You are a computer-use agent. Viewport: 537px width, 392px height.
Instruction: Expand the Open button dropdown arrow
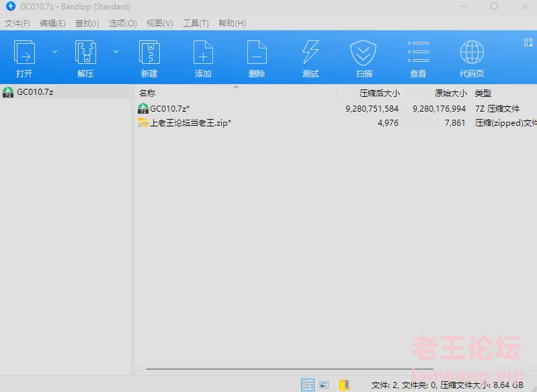[54, 52]
